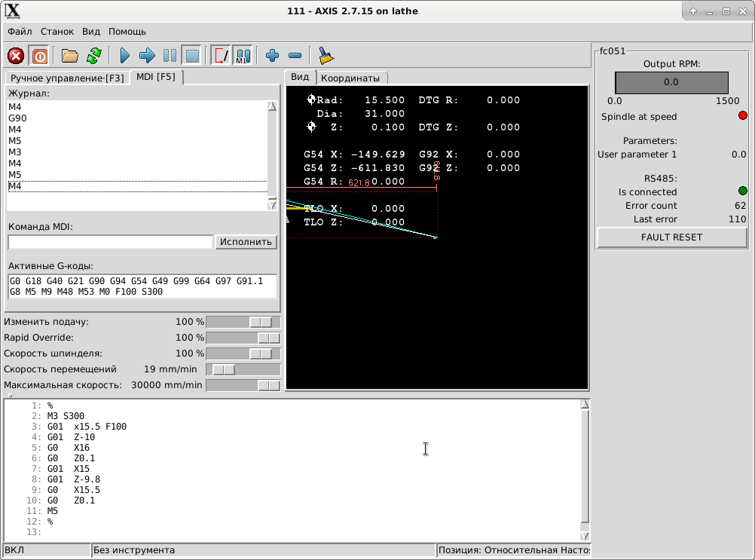The image size is (755, 560).
Task: Maximize the AXIS window
Action: (x=726, y=11)
